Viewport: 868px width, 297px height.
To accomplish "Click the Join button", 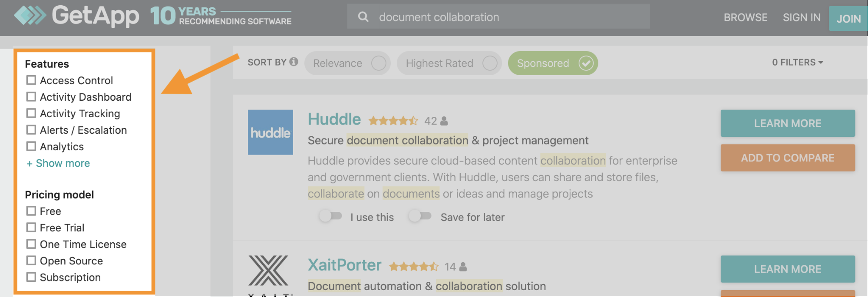I will pos(848,19).
